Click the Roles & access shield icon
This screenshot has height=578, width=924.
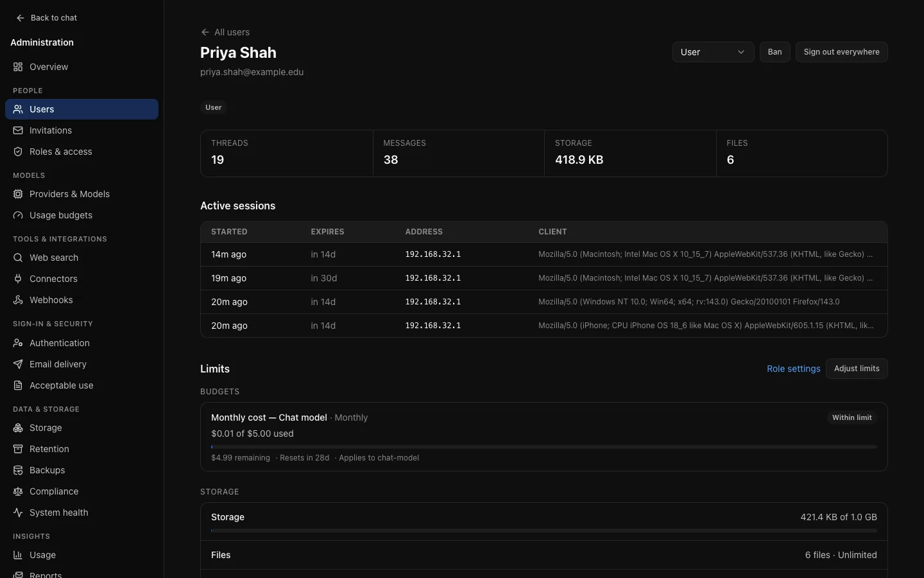[x=18, y=152]
